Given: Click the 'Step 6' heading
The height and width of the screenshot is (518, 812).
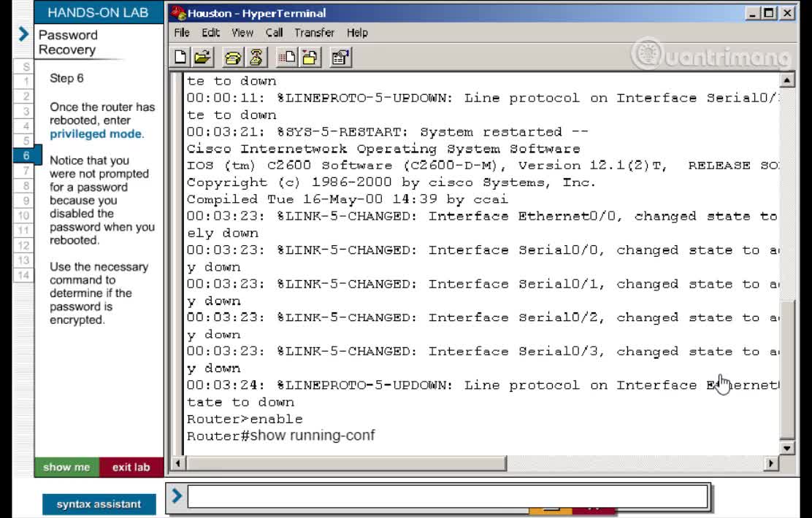Looking at the screenshot, I should click(x=66, y=79).
